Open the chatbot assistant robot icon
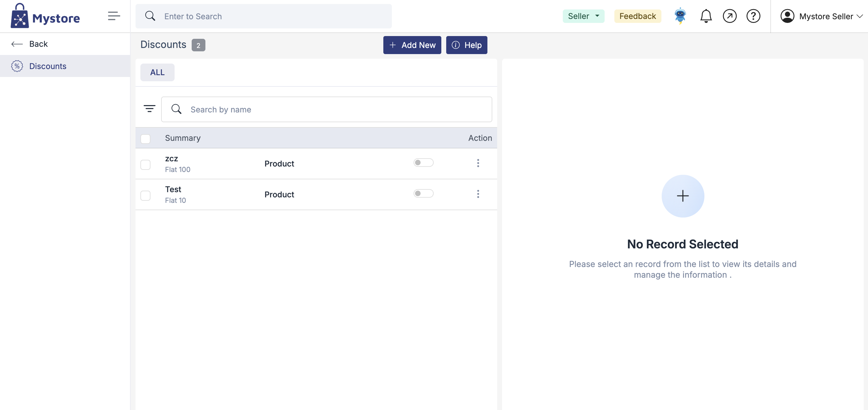The image size is (868, 410). (680, 16)
